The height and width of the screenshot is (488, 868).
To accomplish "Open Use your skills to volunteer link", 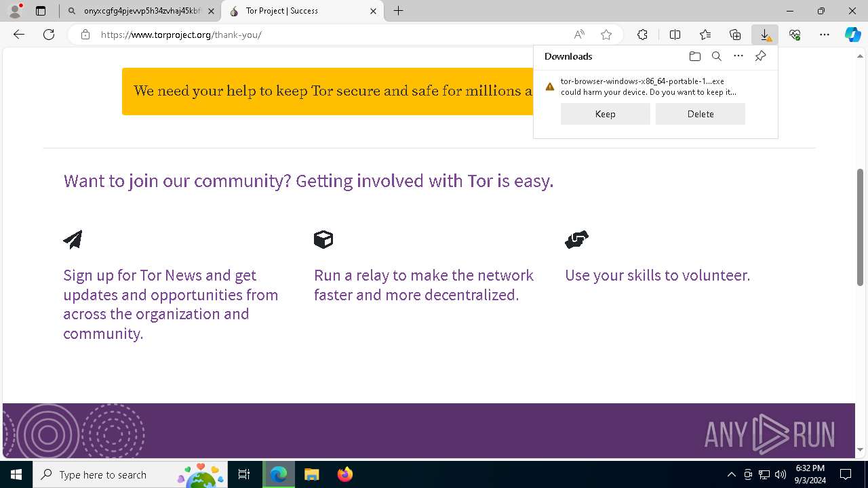I will coord(657,275).
